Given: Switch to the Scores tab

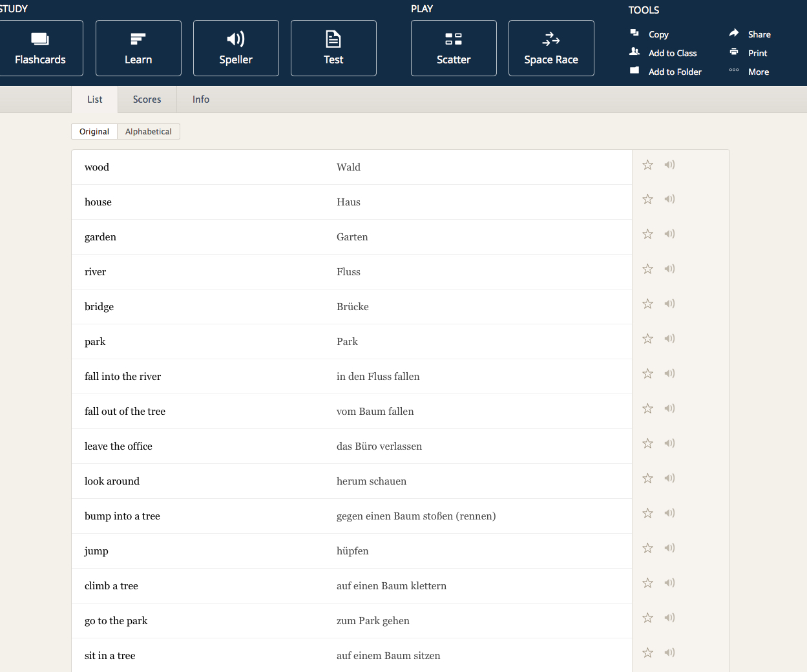Looking at the screenshot, I should coord(147,100).
